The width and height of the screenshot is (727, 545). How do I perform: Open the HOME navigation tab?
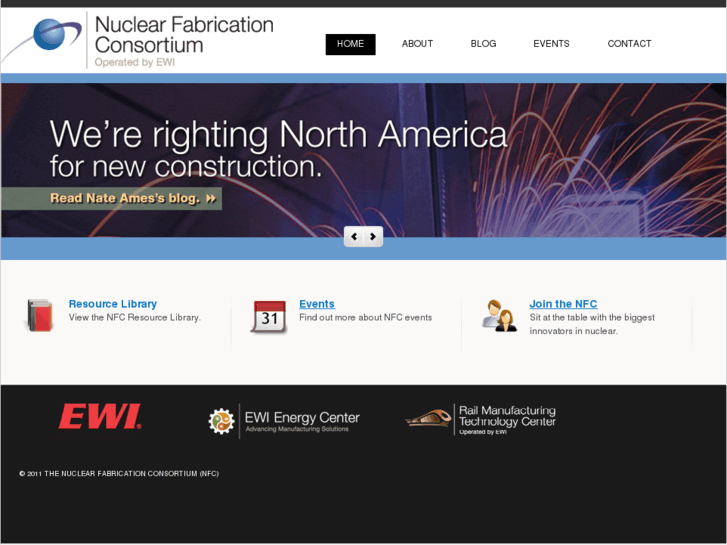pos(350,44)
